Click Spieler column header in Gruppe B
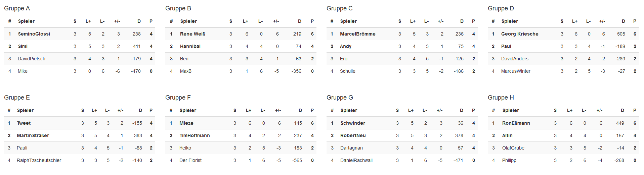644x175 pixels. [188, 21]
